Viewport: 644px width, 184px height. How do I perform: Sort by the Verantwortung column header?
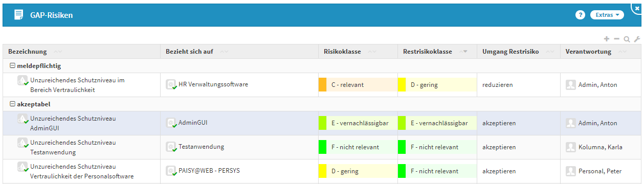coord(588,52)
